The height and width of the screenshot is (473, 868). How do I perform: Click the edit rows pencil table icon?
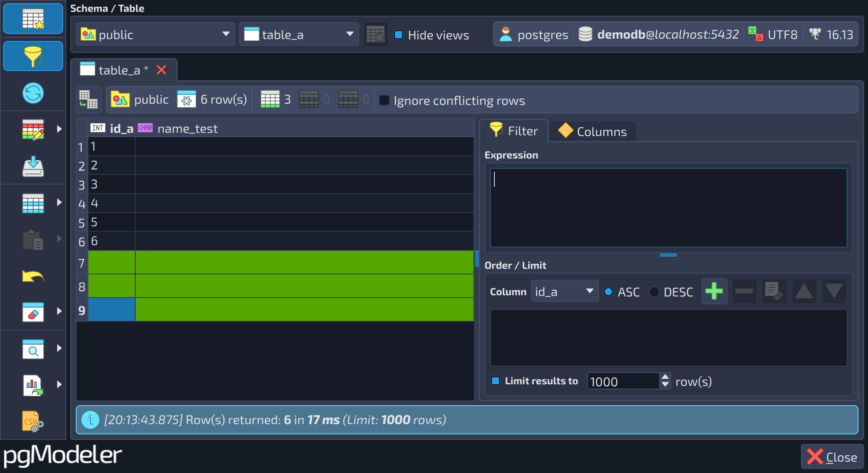tap(33, 130)
